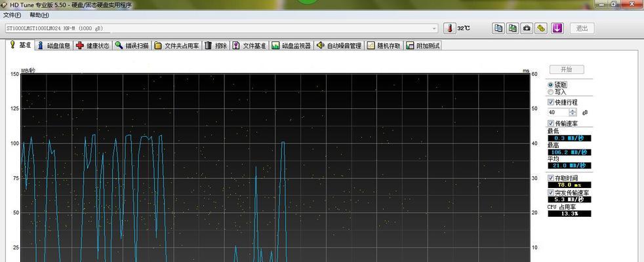644x262 pixels.
Task: Select the 读取 radio button
Action: [x=550, y=85]
